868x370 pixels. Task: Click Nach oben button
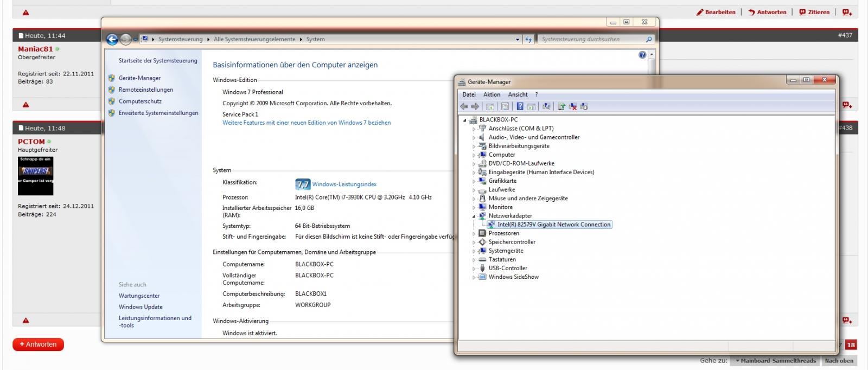839,360
